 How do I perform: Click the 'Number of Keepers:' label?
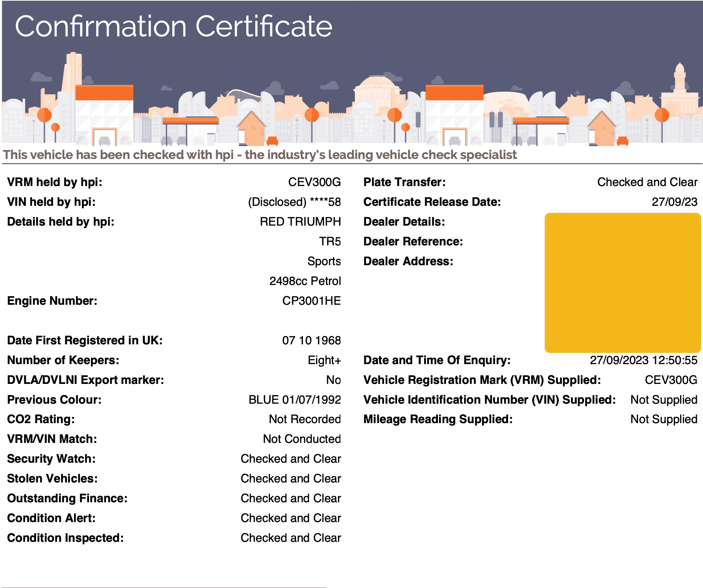[x=63, y=360]
